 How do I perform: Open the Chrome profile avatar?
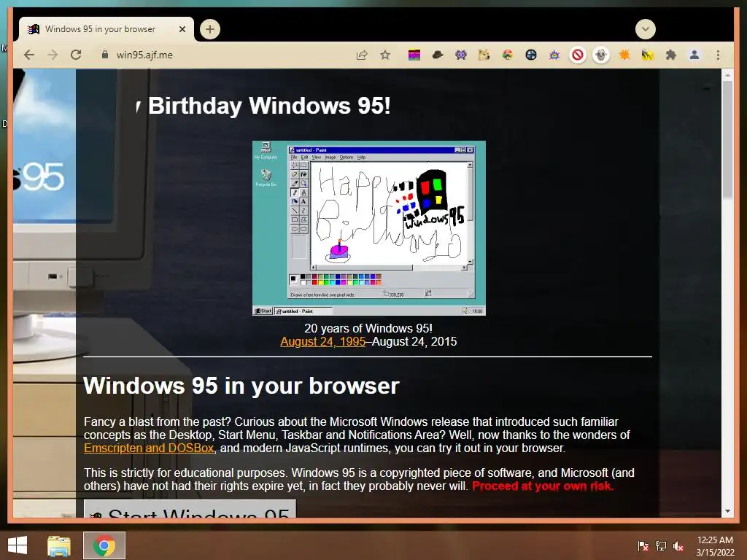[694, 55]
